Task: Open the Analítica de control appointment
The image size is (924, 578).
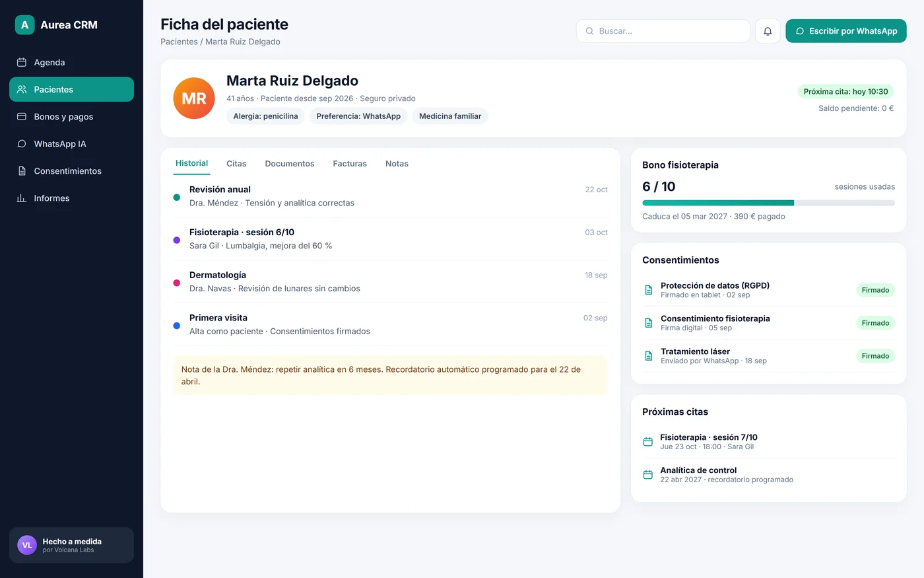Action: [x=768, y=475]
